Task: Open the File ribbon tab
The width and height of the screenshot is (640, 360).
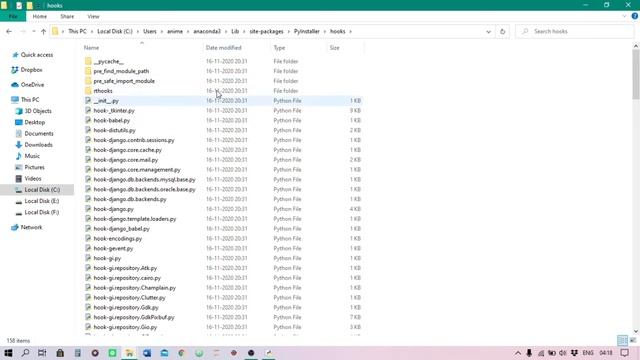Action: point(13,16)
